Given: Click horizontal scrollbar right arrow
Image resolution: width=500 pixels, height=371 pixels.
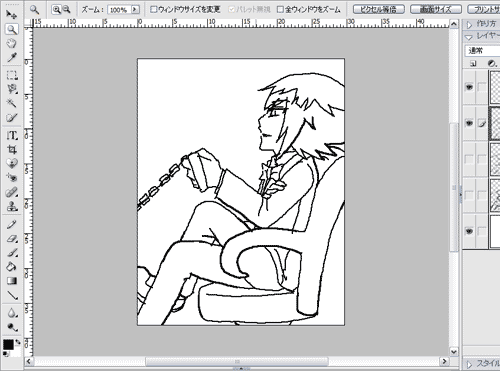Looking at the screenshot, I should (444, 361).
